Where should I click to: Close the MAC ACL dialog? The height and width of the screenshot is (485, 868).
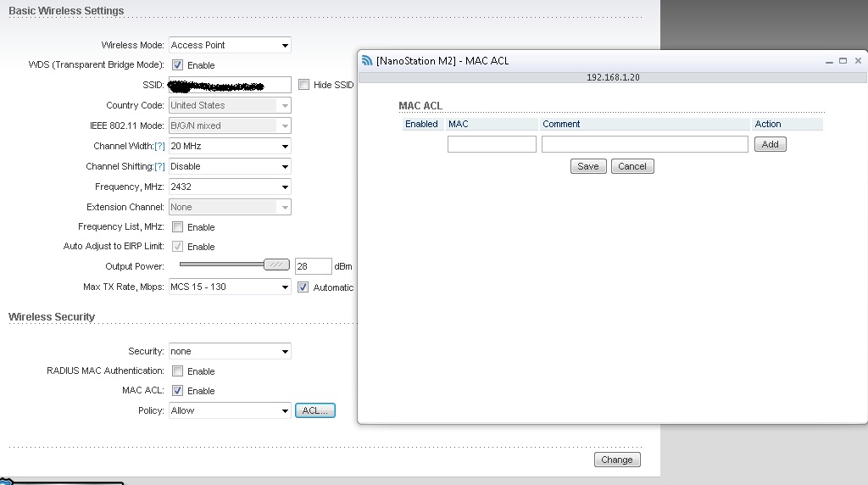[858, 61]
